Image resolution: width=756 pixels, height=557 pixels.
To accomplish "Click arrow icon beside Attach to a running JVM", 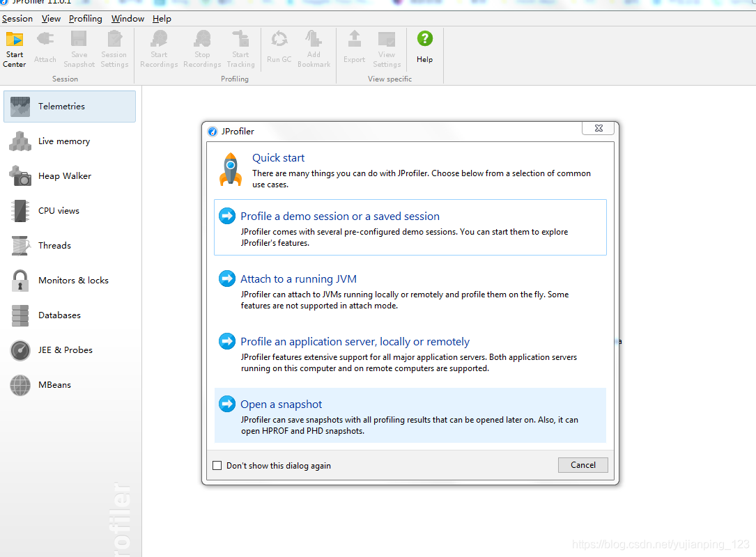I will tap(227, 278).
